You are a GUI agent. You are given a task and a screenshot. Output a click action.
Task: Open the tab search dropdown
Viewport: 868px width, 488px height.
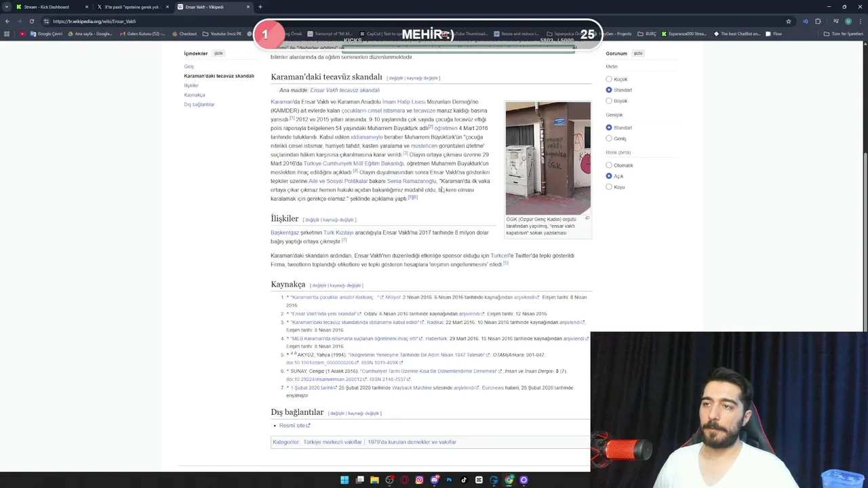[x=7, y=7]
